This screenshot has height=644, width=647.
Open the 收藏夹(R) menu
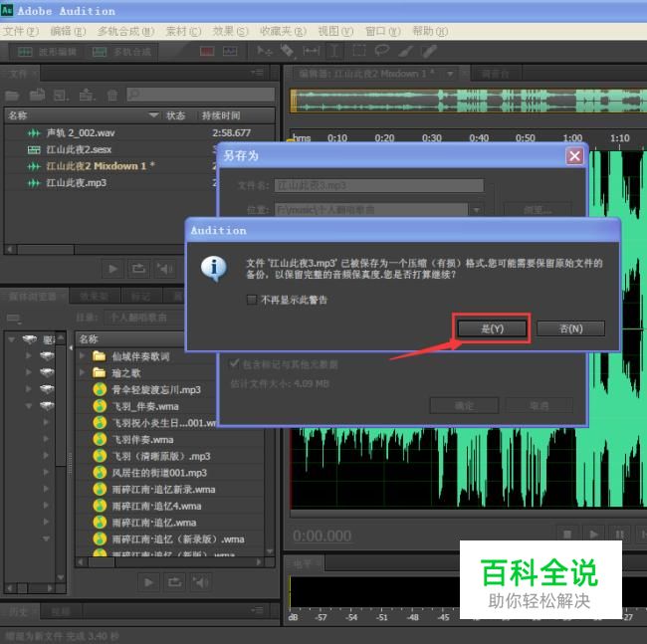(x=283, y=32)
